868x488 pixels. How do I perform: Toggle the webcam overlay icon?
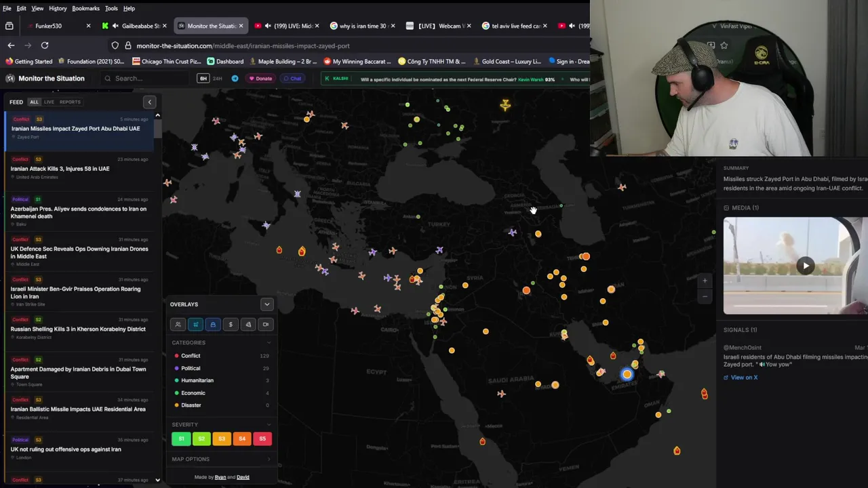266,325
